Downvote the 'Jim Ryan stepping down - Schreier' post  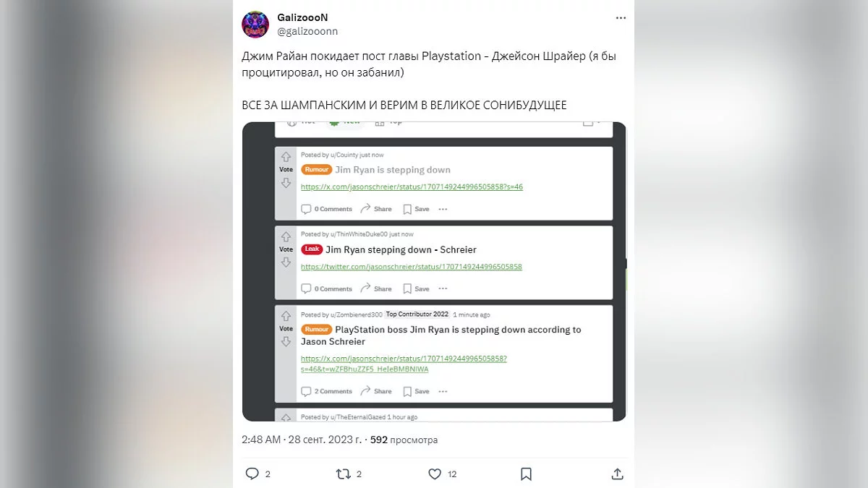(x=286, y=263)
